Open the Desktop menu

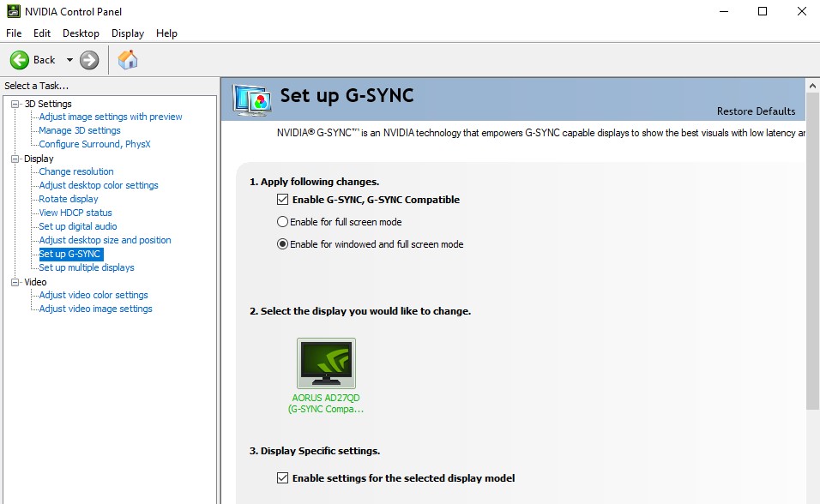[x=81, y=33]
